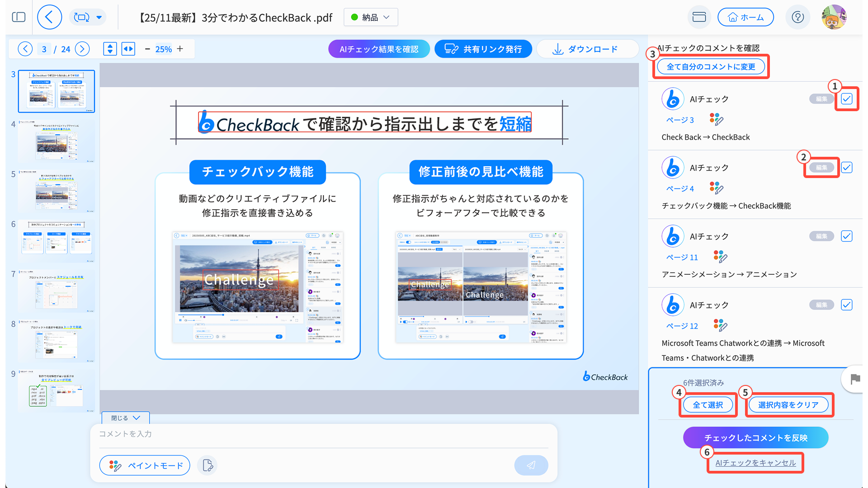Click 共有リンク発行 button
Screen dimensions: 868x488
tap(483, 49)
